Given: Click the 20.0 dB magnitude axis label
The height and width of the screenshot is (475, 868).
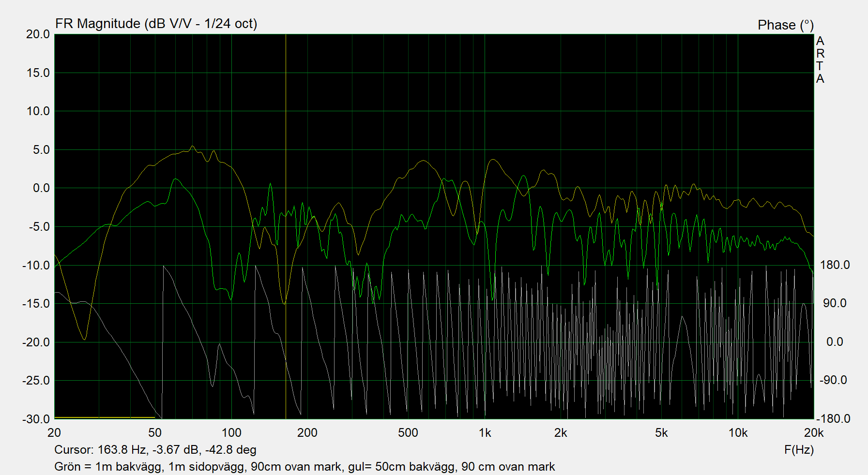Looking at the screenshot, I should 38,34.
